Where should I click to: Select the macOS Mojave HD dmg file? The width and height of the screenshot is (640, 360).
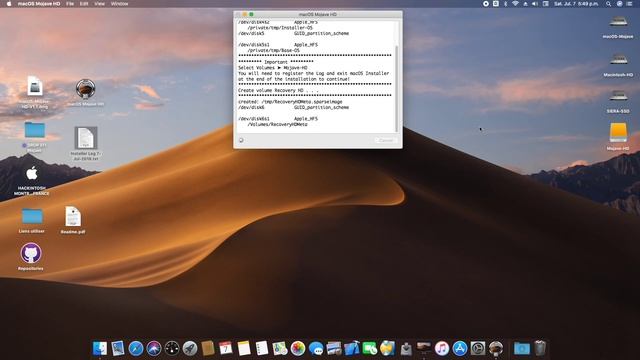tap(35, 87)
